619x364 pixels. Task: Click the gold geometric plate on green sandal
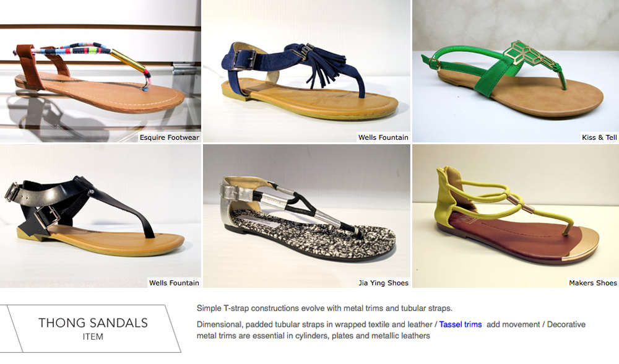(529, 54)
